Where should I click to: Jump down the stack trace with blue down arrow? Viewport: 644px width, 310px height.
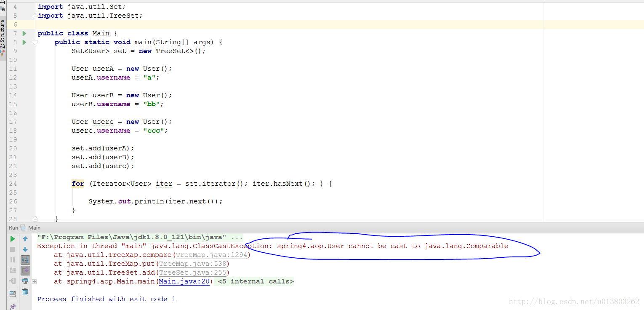point(25,249)
